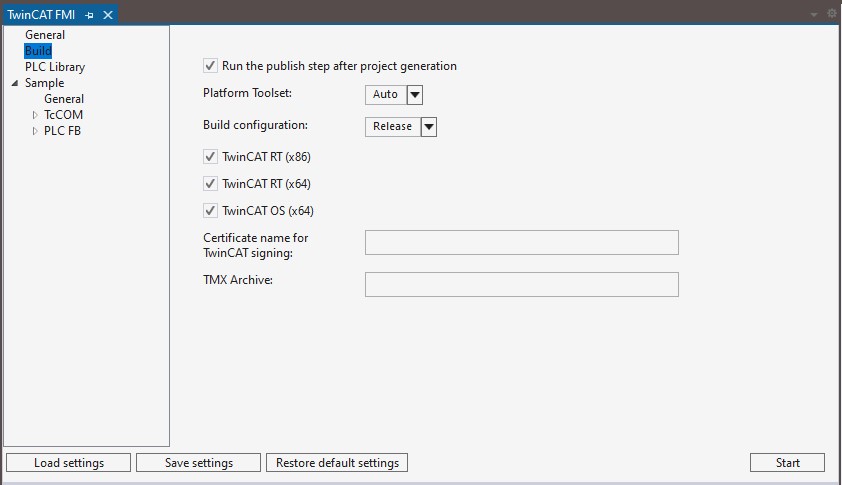Expand the PLC FB tree node
Screen dimensions: 842x485
[x=35, y=131]
